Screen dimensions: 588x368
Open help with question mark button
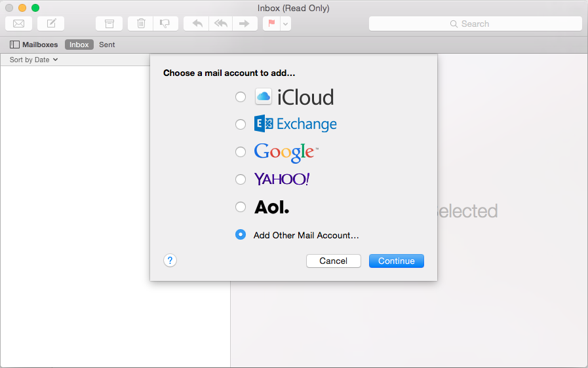click(x=170, y=261)
